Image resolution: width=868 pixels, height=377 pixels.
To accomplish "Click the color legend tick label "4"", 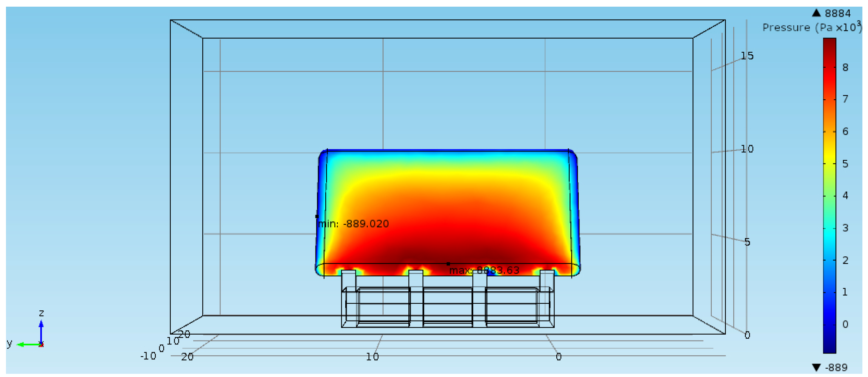I will [x=845, y=196].
